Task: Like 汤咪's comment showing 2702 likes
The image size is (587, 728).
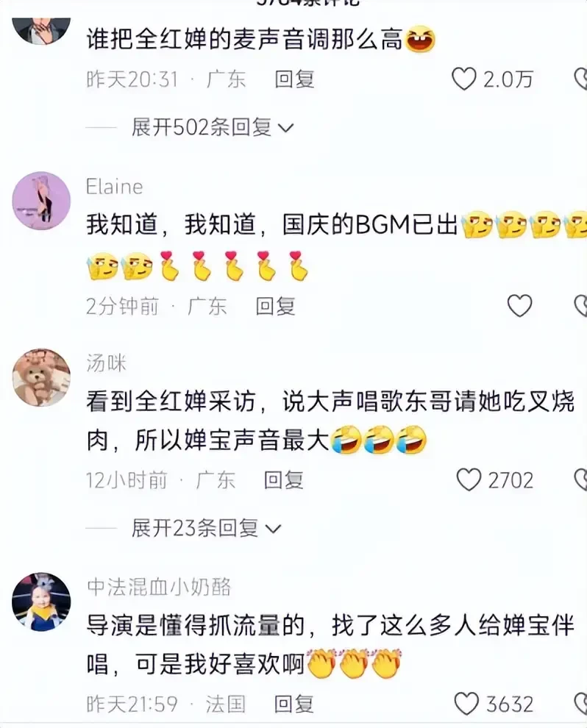Action: point(469,479)
